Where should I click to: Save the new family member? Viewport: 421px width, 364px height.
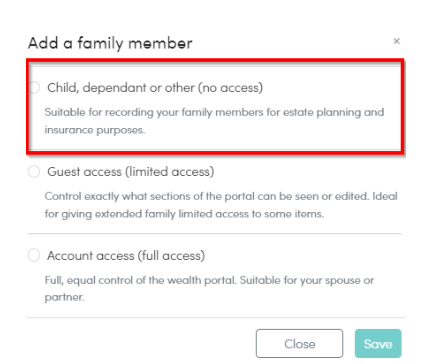tap(378, 344)
